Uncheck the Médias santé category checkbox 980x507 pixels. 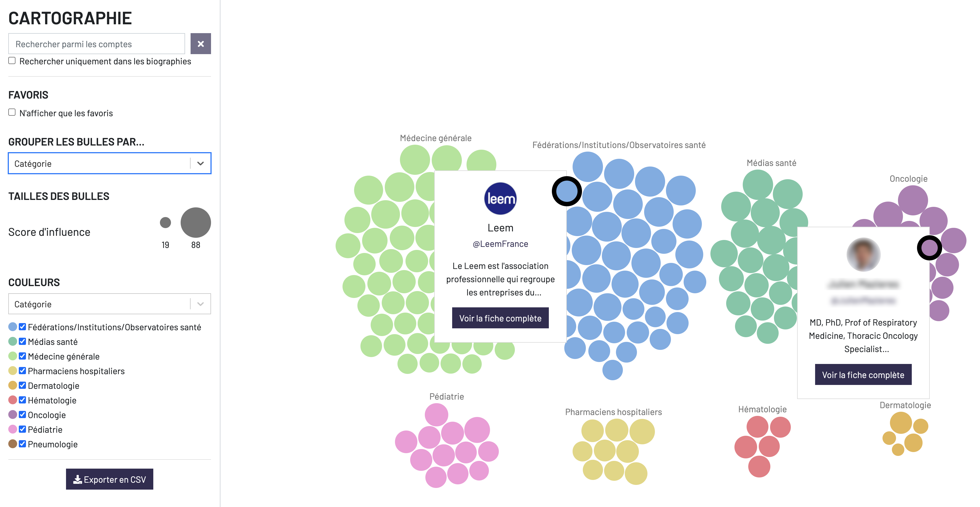pyautogui.click(x=22, y=342)
